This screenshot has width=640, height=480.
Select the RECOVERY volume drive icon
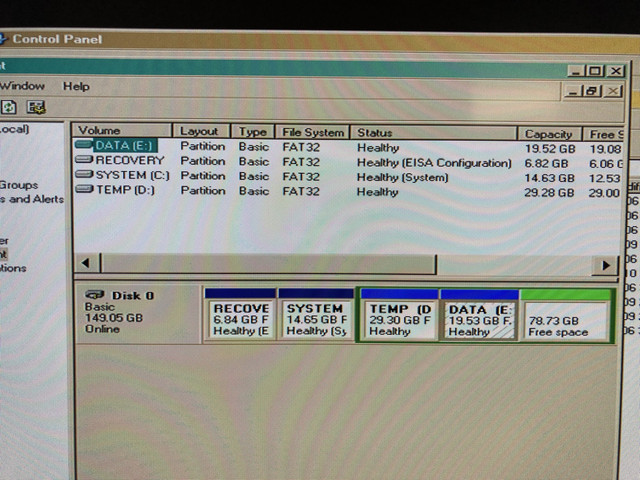tap(84, 159)
